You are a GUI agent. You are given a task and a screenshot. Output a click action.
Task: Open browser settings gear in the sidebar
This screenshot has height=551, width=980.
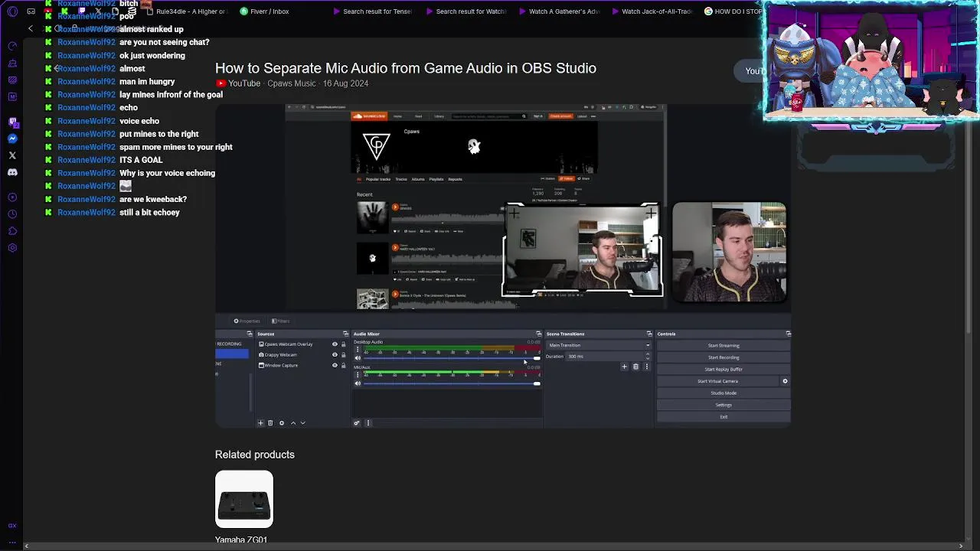[12, 248]
